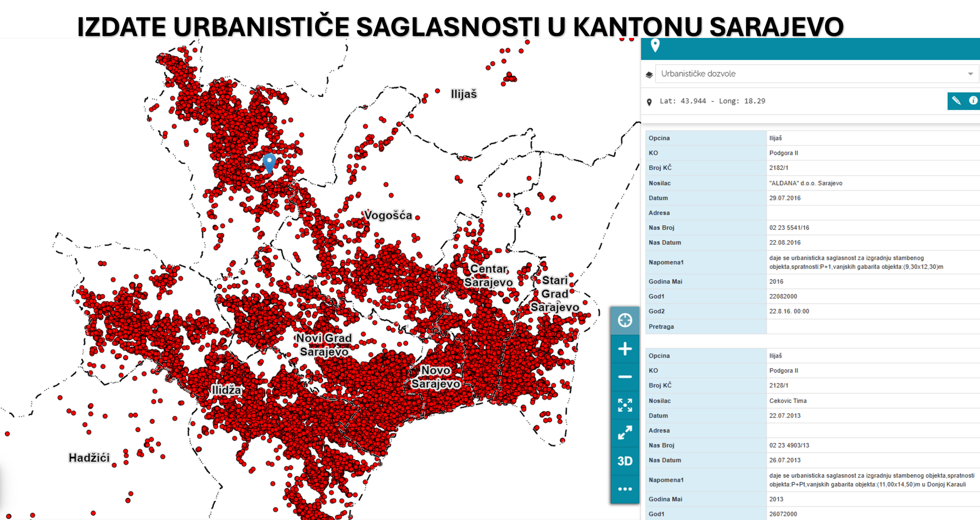Click the info icon button
The height and width of the screenshot is (520, 980).
coord(973,101)
